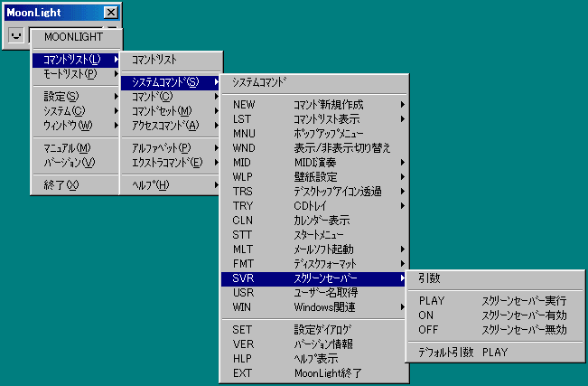The width and height of the screenshot is (588, 386).
Task: Select WIN Windows関連 command
Action: click(314, 307)
